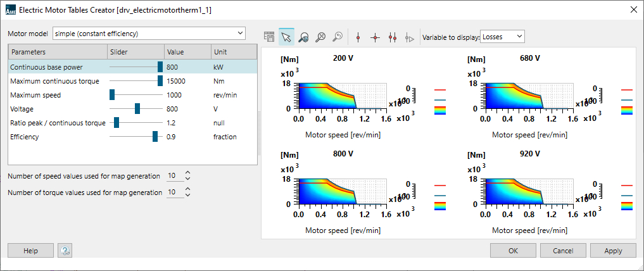Viewport: 644px width, 271px height.
Task: Increase number of speed values with stepper
Action: coord(187,172)
